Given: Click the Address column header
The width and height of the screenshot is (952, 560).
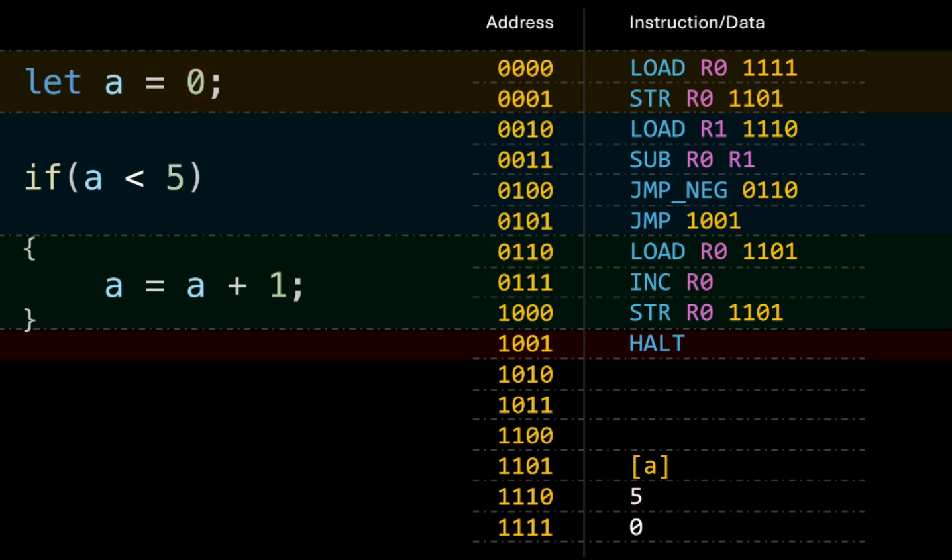Looking at the screenshot, I should 519,23.
